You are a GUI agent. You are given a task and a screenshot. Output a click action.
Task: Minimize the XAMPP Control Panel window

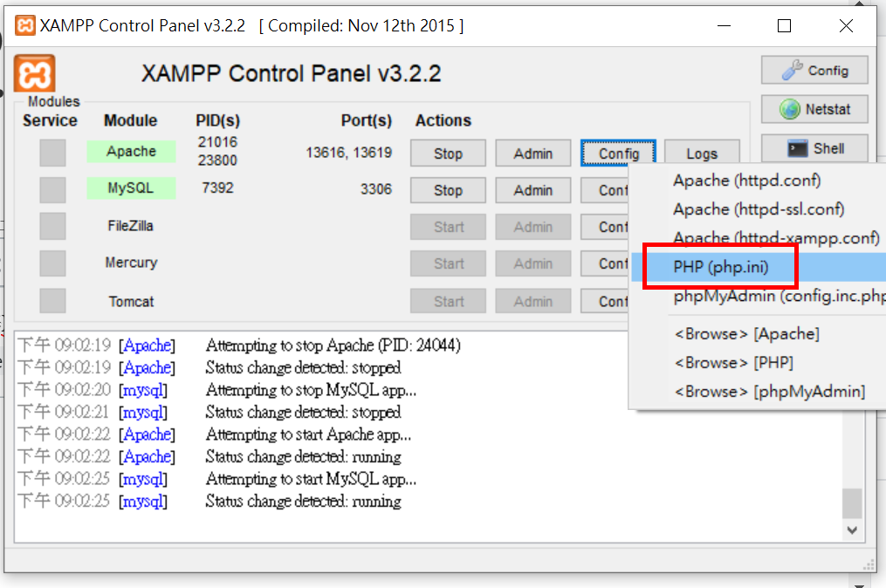click(x=724, y=26)
